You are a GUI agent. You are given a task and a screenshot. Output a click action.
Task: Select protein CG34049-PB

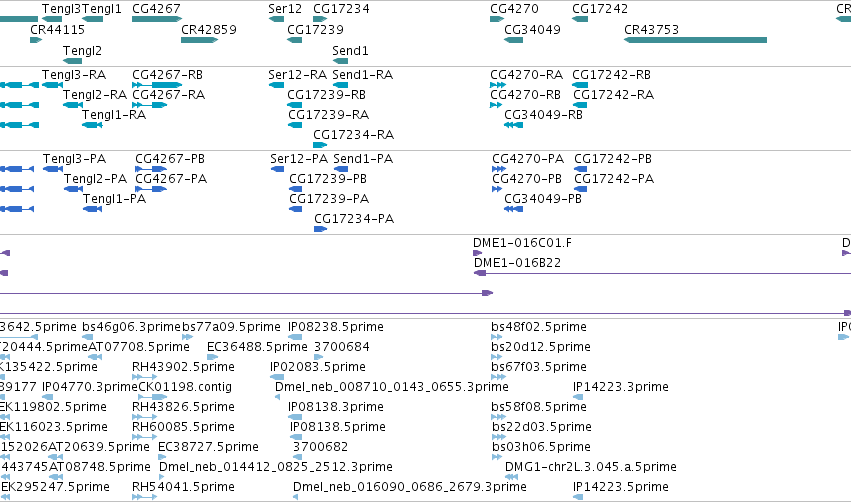543,199
